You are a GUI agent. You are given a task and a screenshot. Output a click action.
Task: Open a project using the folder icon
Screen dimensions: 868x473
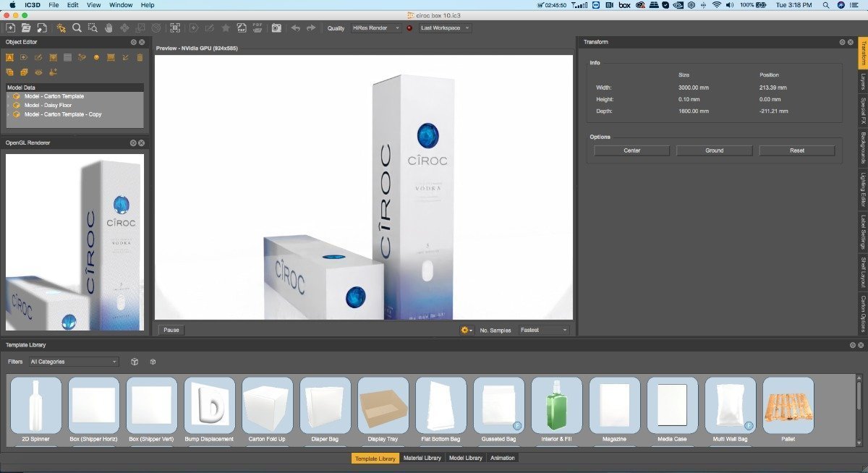tap(26, 28)
